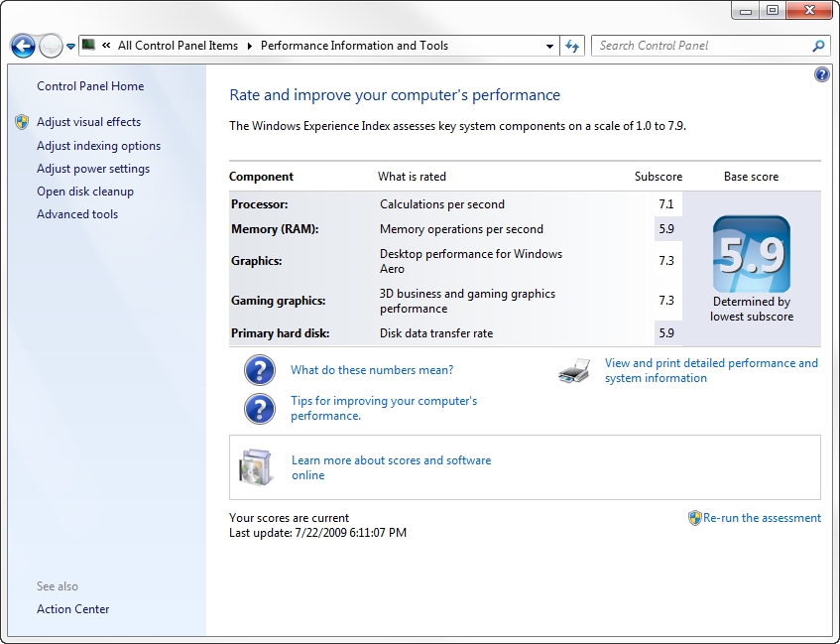The height and width of the screenshot is (644, 840).
Task: Click the Subscore column header
Action: 659,177
